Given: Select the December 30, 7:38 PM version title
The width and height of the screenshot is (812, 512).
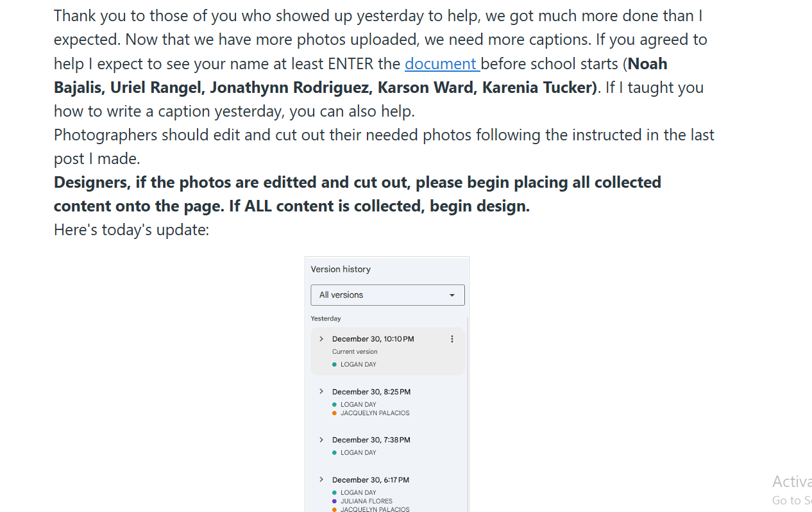Looking at the screenshot, I should coord(371,440).
